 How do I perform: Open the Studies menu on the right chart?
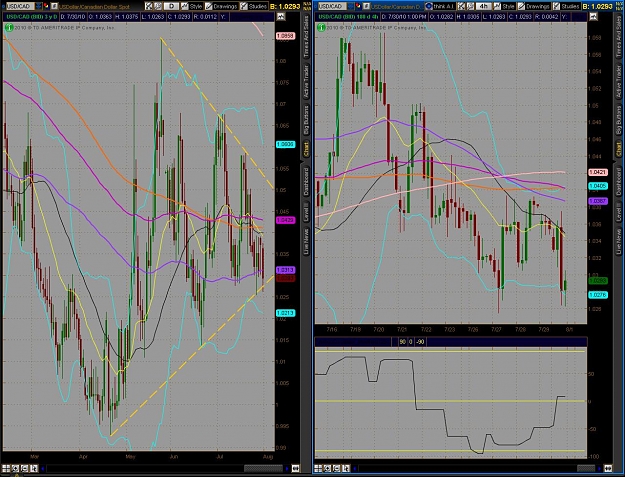click(566, 6)
